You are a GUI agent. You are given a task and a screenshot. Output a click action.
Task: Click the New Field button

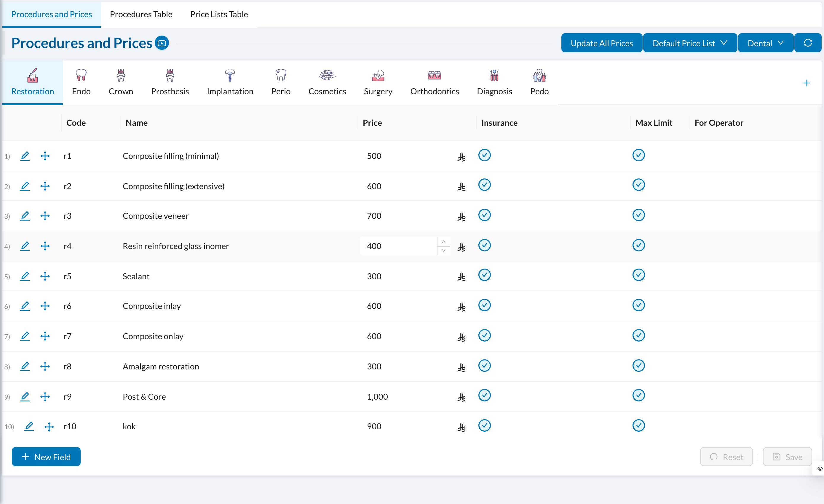(46, 457)
